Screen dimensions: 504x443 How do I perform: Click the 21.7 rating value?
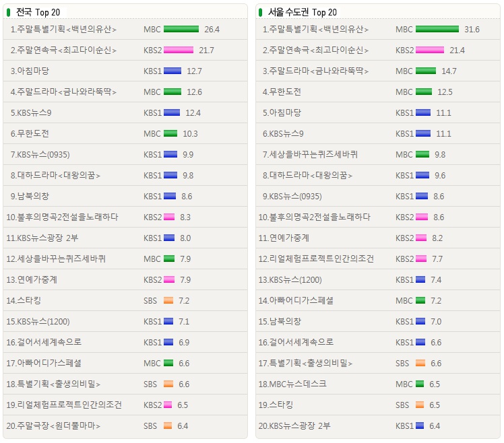coord(206,50)
